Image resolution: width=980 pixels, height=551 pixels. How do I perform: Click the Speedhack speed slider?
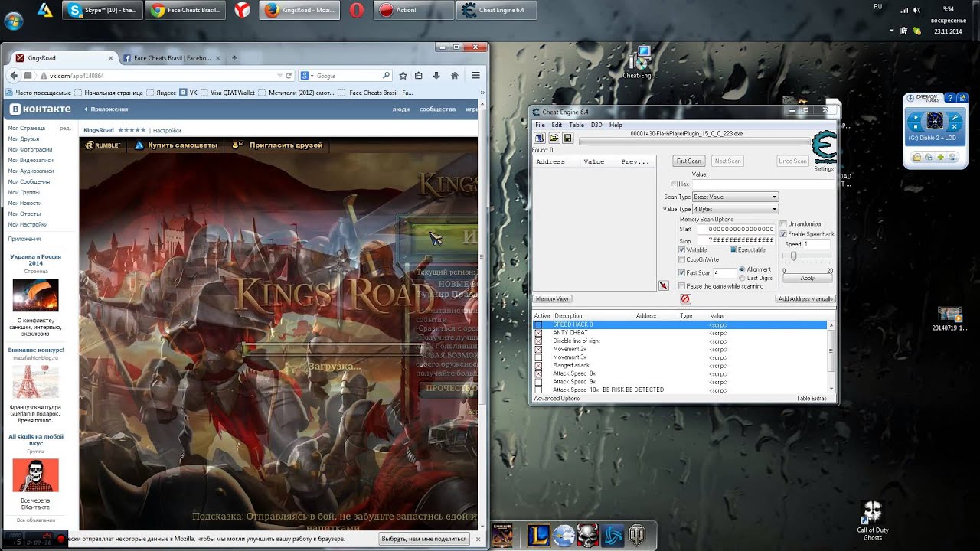pos(793,256)
